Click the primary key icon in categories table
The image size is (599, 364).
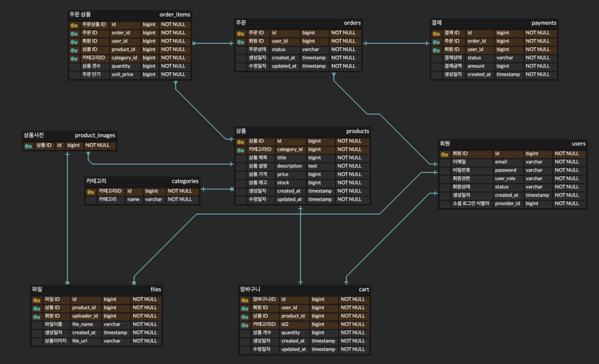[91, 192]
